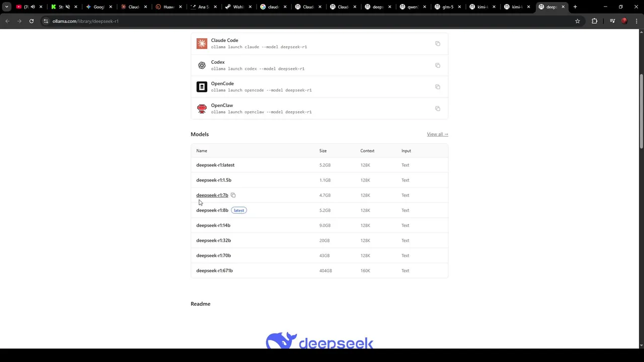
Task: Open the browser extensions menu
Action: click(595, 21)
